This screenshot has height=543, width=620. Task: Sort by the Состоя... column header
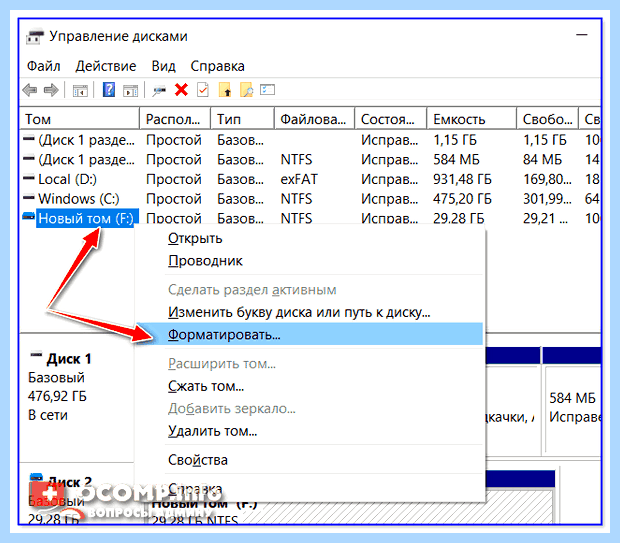tap(391, 119)
